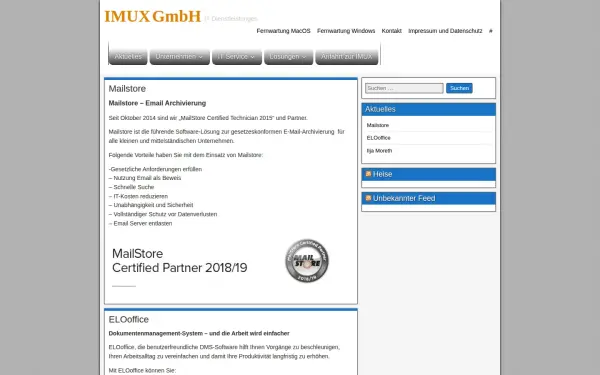Click 'Mit ELOoffice können Sie:' text
The height and width of the screenshot is (375, 600).
point(142,370)
